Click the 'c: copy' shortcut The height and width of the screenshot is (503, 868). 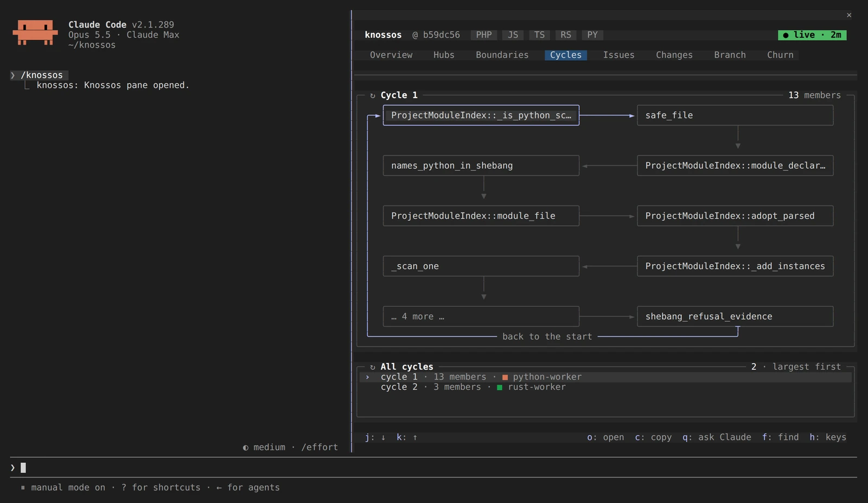point(653,437)
